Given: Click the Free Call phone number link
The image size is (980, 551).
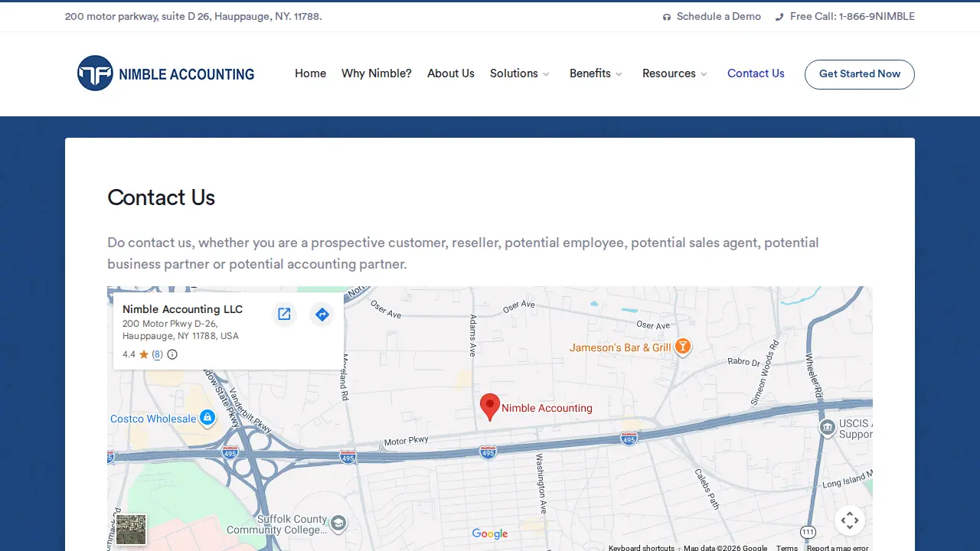Looking at the screenshot, I should 845,16.
